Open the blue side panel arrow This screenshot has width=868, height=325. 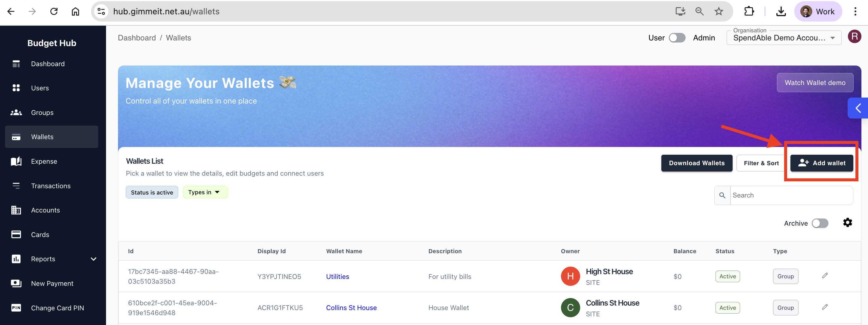pos(858,108)
